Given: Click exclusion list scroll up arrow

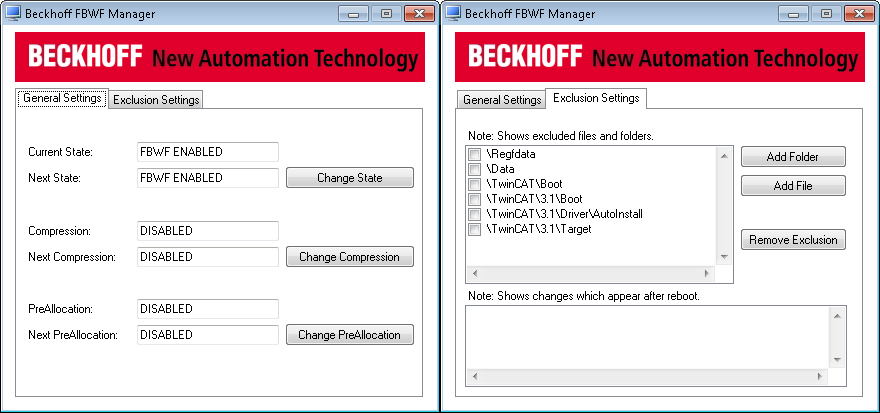Looking at the screenshot, I should pos(724,155).
